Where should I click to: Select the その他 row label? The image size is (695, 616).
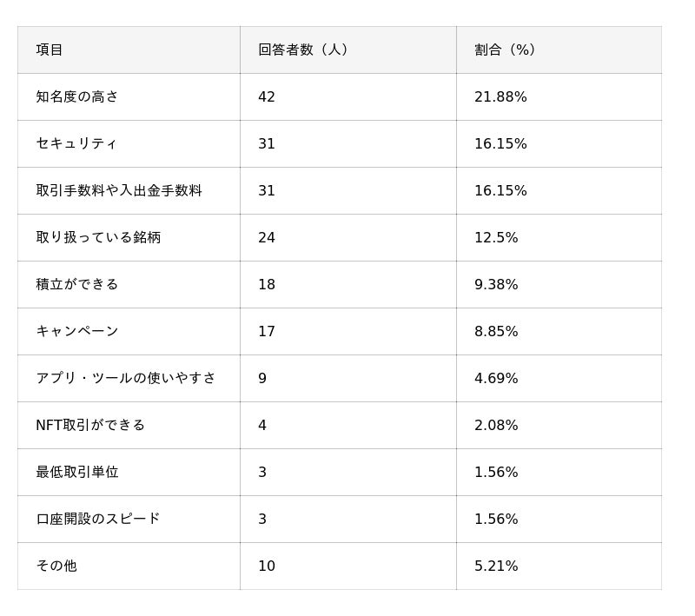[x=56, y=566]
